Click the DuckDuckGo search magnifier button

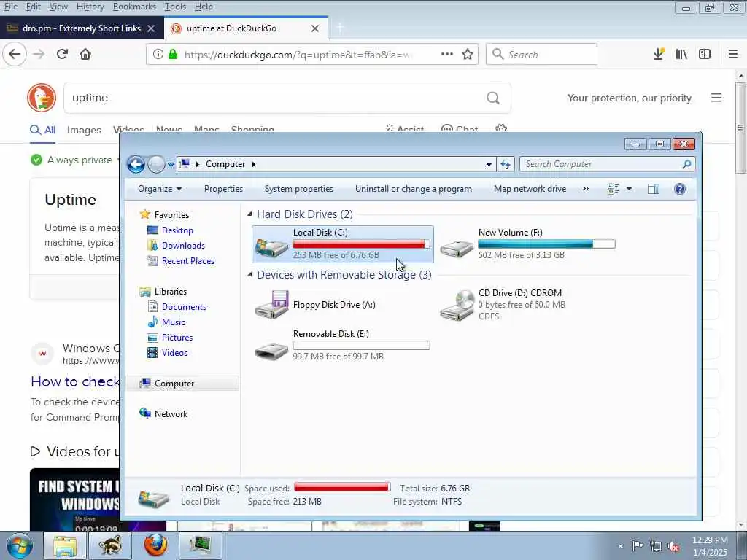(x=493, y=98)
